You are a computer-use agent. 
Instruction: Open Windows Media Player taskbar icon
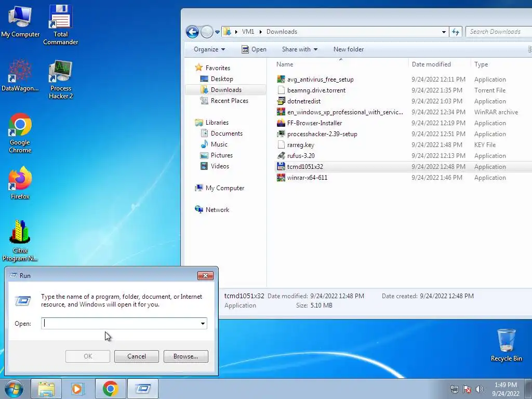(x=78, y=389)
